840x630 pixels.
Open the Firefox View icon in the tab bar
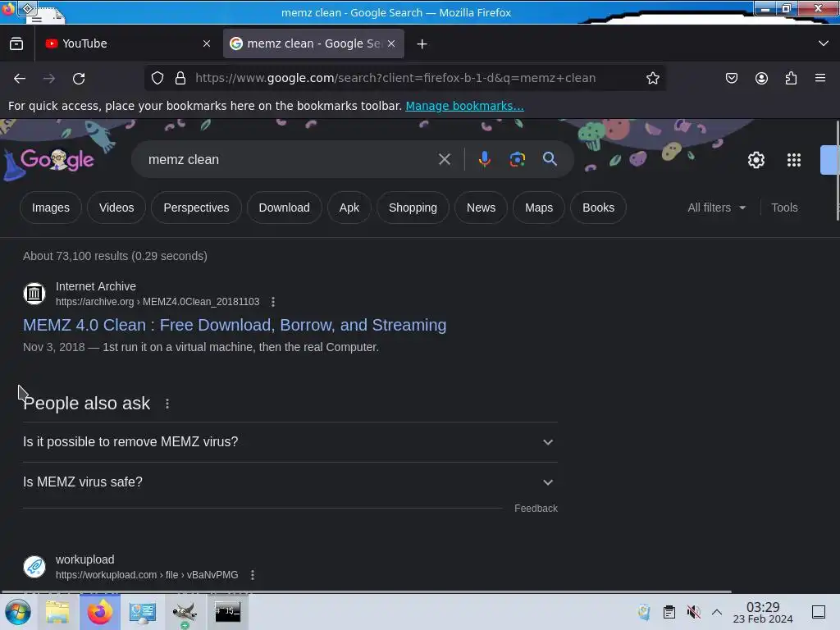click(x=16, y=43)
